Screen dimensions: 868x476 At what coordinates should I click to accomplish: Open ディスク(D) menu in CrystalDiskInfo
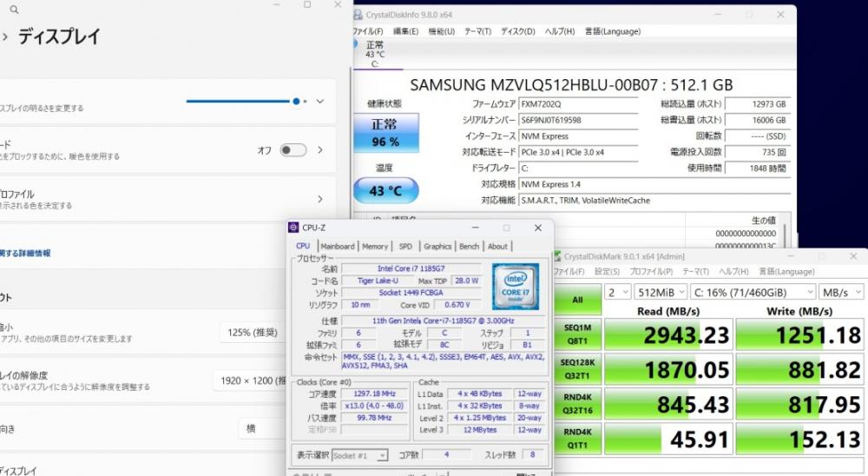click(x=518, y=31)
